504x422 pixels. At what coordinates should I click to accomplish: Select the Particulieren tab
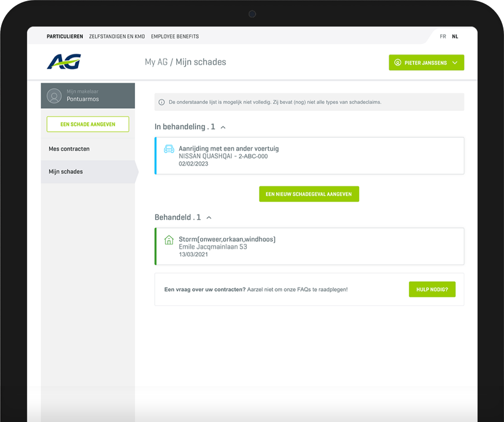coord(65,37)
